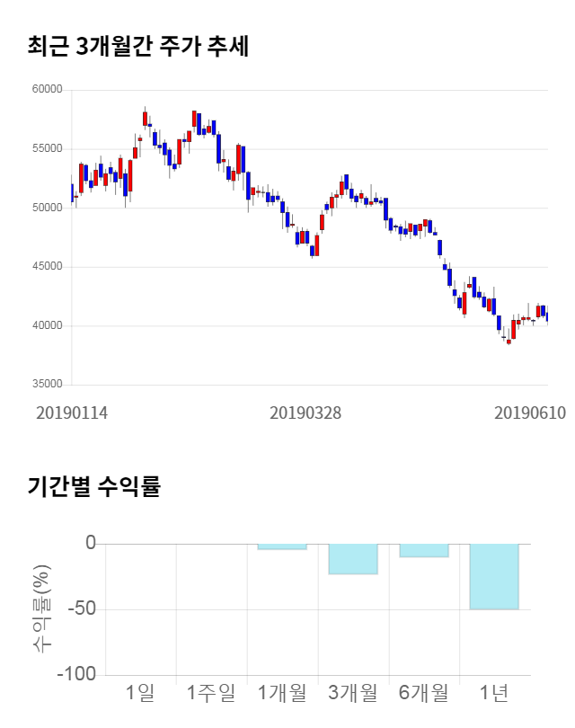
Task: Click the 35000 price axis label
Action: 47,385
